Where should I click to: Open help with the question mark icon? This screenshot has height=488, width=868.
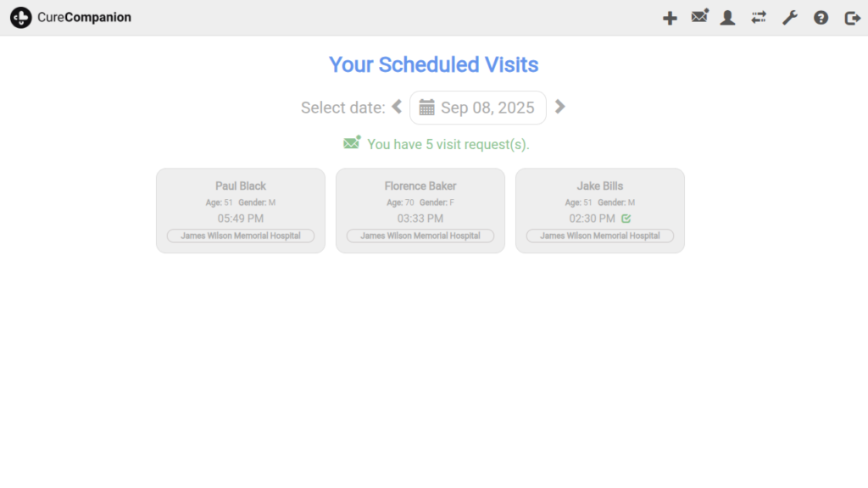point(821,18)
